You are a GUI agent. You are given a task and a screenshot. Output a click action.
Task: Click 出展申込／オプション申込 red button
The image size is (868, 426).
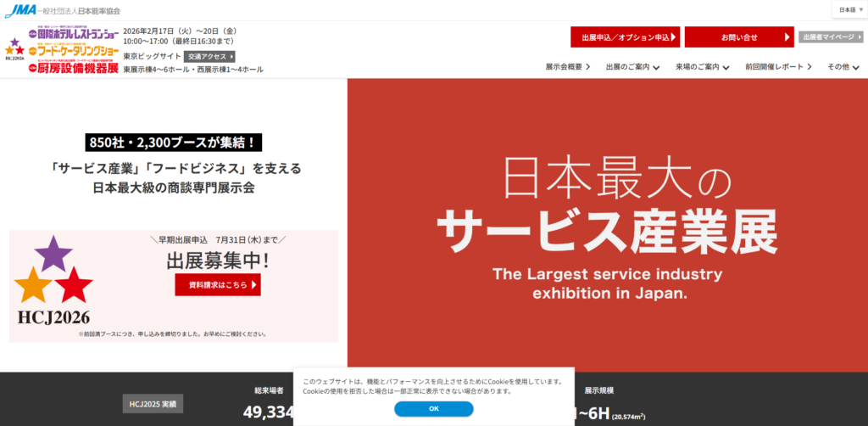[625, 37]
